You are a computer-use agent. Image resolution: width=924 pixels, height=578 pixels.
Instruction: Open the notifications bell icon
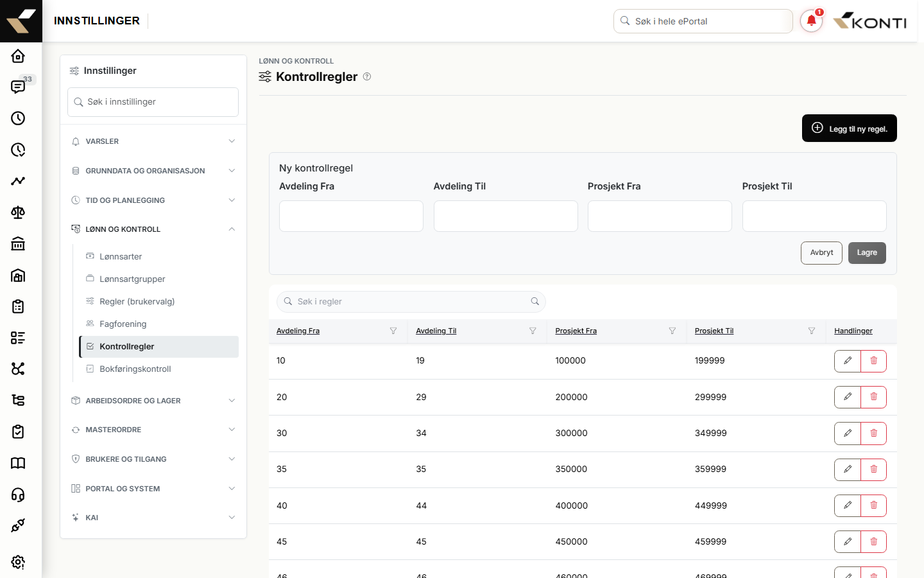[x=811, y=21]
